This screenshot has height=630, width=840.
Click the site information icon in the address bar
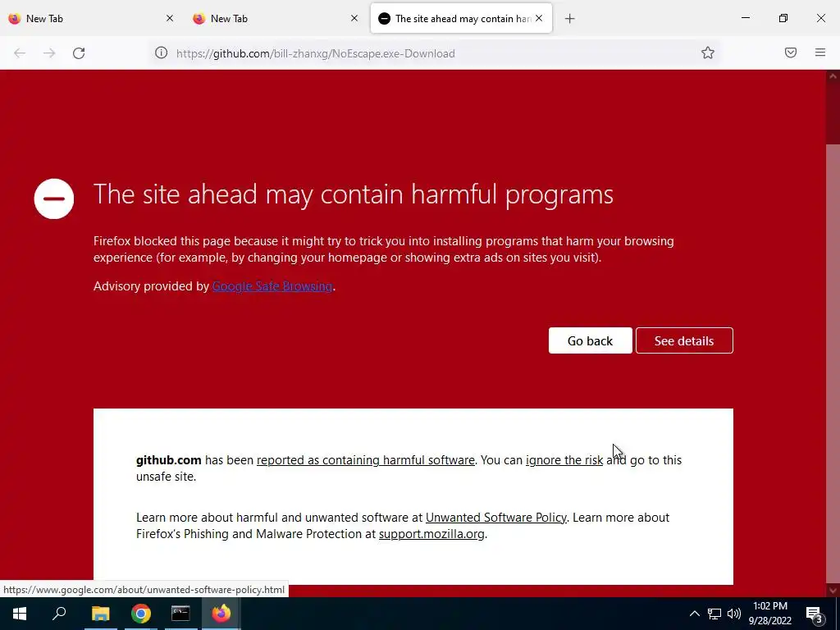(x=162, y=52)
